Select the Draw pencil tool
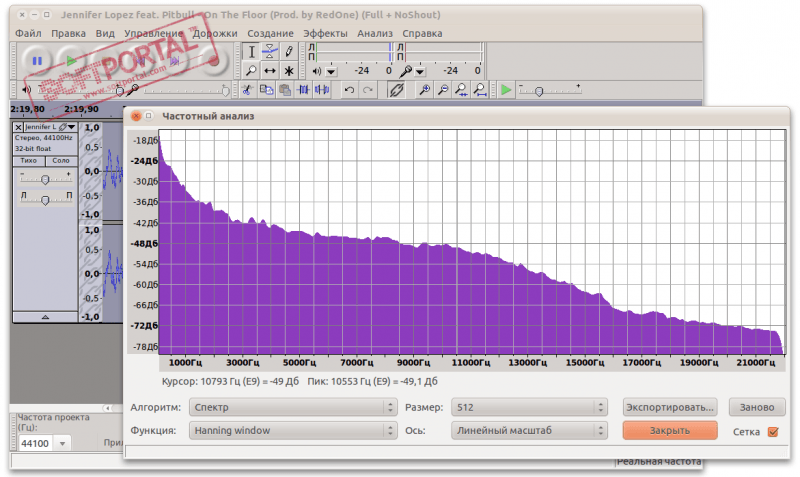 coord(289,52)
